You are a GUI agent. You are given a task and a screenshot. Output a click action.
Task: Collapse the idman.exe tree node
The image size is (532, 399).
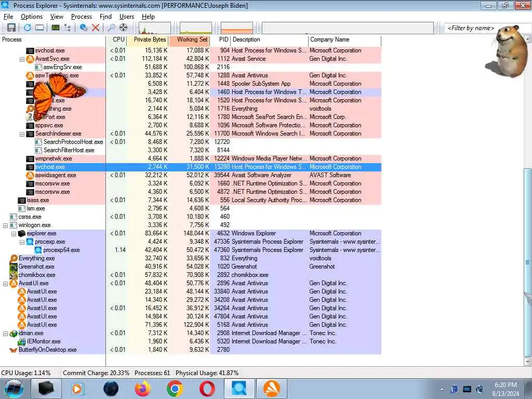[x=5, y=334]
